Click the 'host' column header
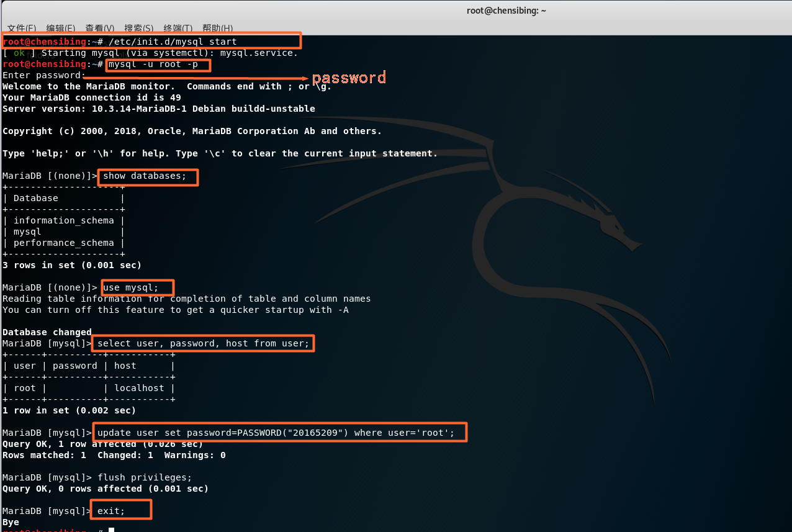The width and height of the screenshot is (792, 532). (x=125, y=366)
